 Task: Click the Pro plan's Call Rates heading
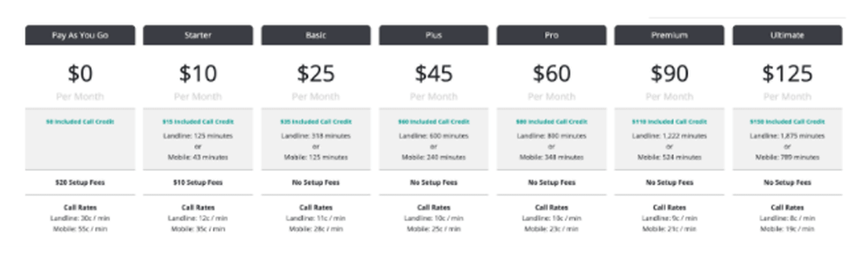coord(551,207)
